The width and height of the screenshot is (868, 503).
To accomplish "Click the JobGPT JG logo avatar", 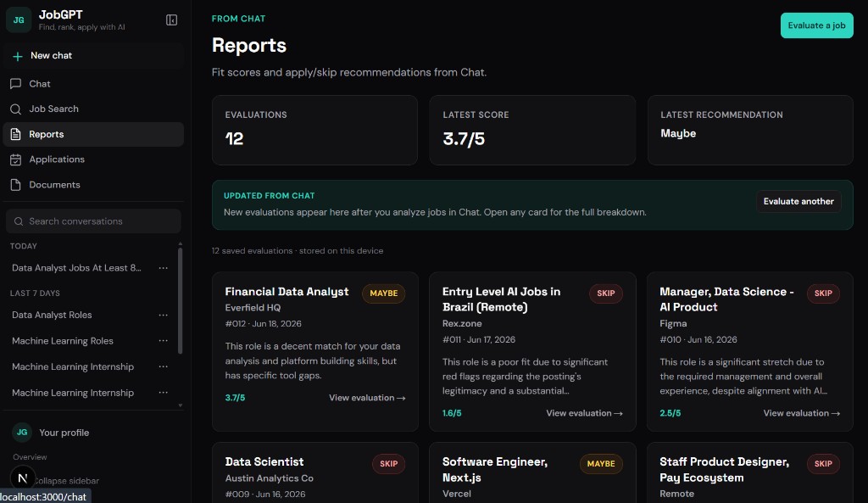I will [x=19, y=20].
